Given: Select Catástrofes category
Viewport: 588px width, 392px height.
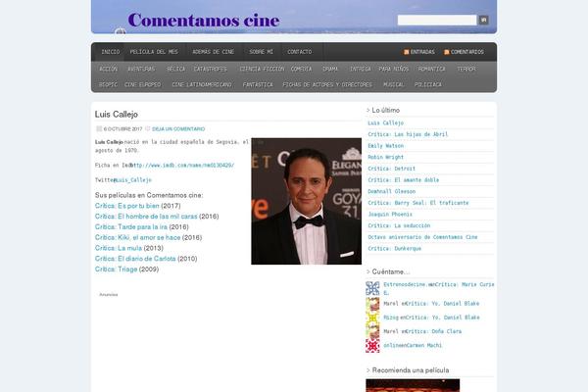Looking at the screenshot, I should [x=210, y=69].
